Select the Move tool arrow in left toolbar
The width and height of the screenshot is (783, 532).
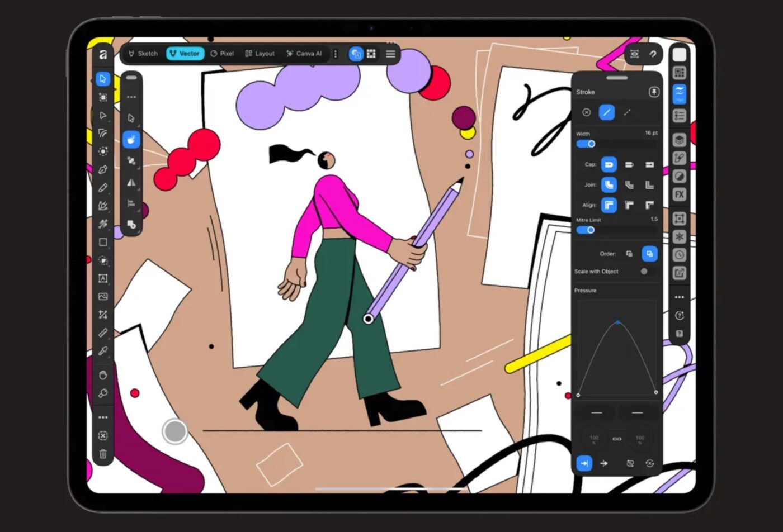point(103,79)
